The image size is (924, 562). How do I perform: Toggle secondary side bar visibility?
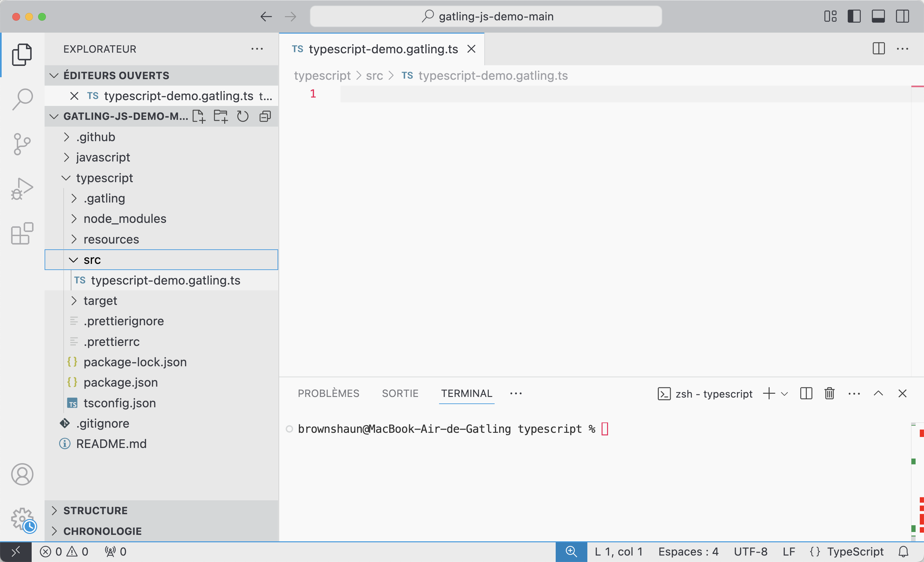[903, 16]
